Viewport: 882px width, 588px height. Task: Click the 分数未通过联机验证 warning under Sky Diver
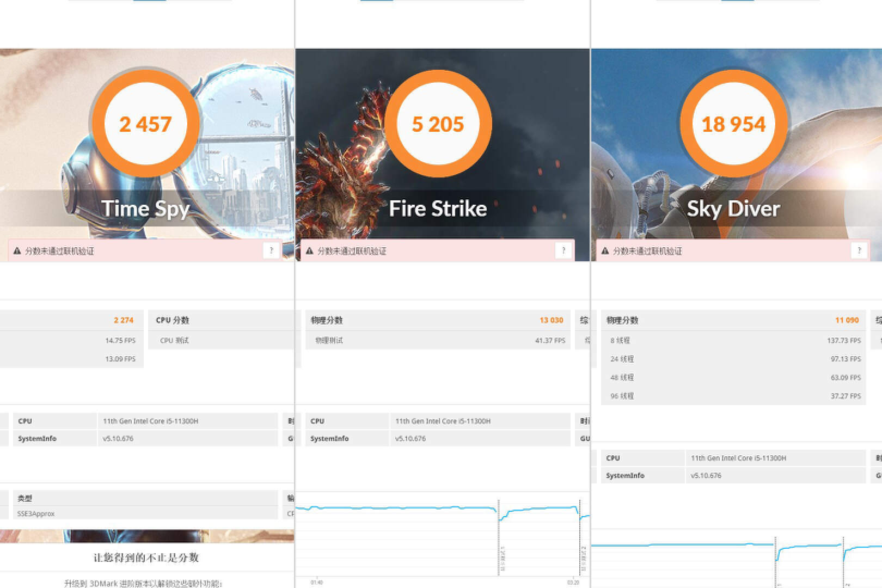pyautogui.click(x=647, y=251)
